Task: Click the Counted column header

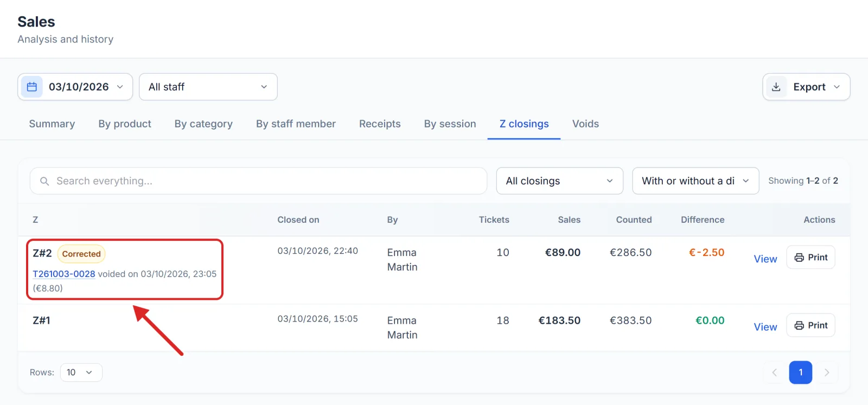Action: tap(634, 220)
